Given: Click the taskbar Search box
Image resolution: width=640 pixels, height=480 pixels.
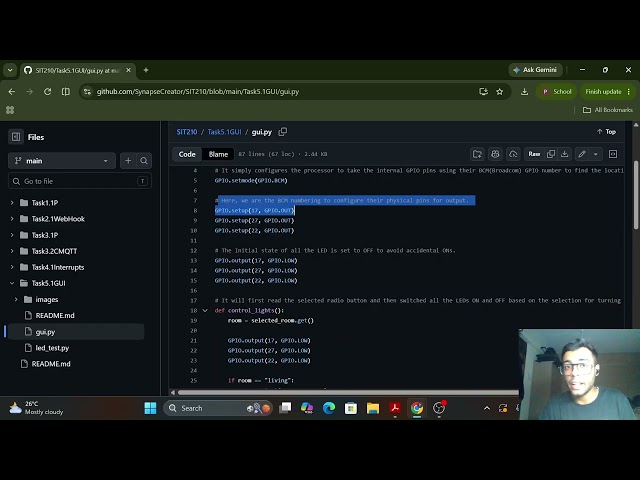Looking at the screenshot, I should [x=218, y=408].
